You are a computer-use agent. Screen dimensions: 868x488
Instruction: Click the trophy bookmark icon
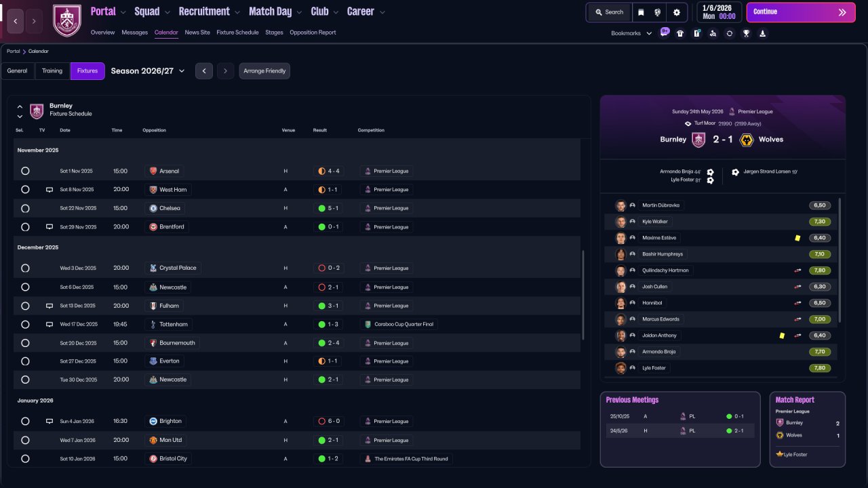pos(746,33)
